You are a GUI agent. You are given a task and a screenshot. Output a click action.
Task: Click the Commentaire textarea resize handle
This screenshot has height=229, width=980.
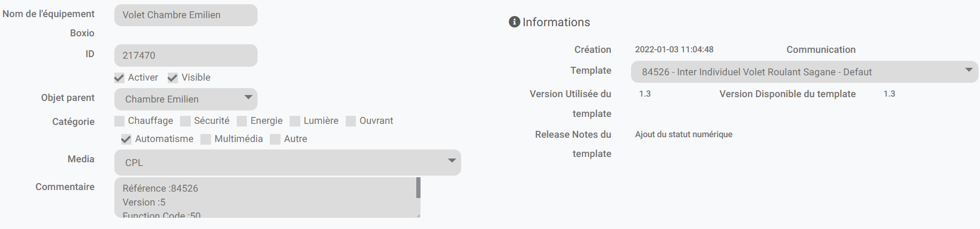[418, 215]
